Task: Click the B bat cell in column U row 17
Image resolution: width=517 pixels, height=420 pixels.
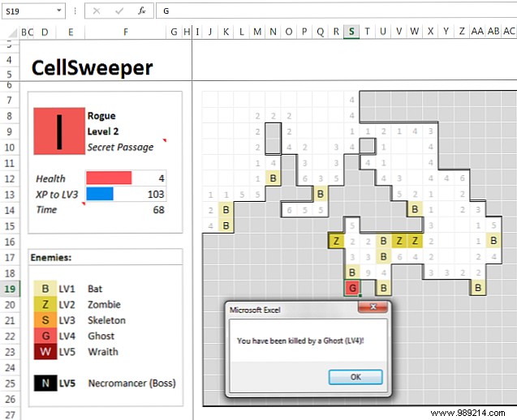Action: point(383,256)
